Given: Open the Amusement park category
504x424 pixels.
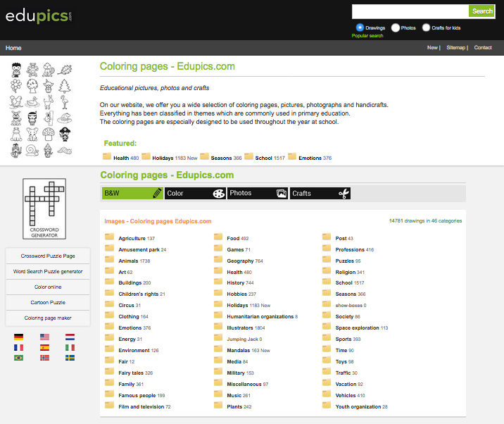Looking at the screenshot, I should (142, 249).
